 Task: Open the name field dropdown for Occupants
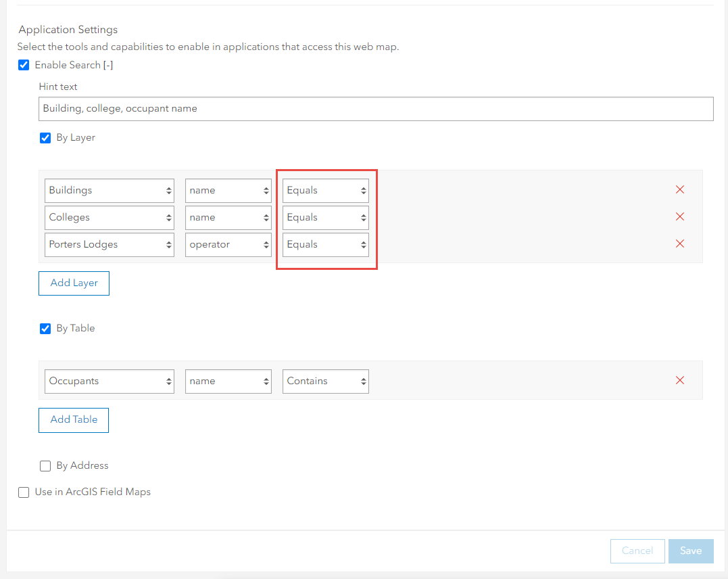pyautogui.click(x=228, y=381)
